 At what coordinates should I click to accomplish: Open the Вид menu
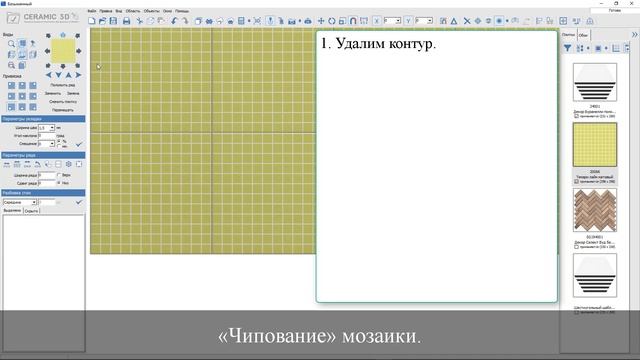click(119, 11)
